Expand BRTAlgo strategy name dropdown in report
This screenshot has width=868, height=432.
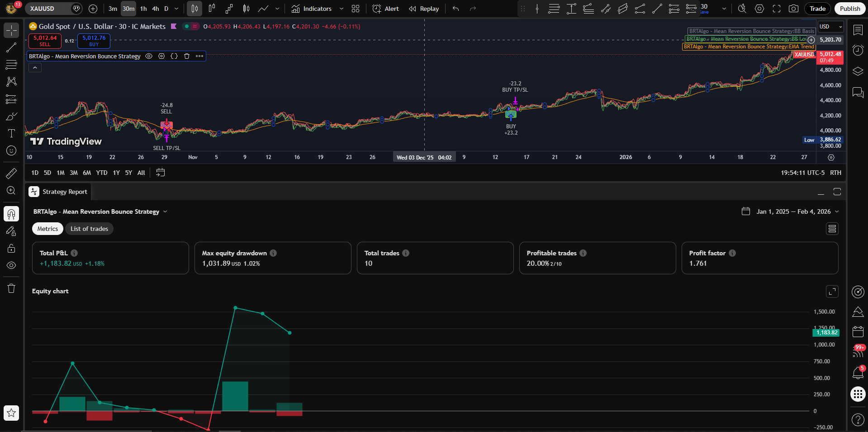[x=165, y=211]
